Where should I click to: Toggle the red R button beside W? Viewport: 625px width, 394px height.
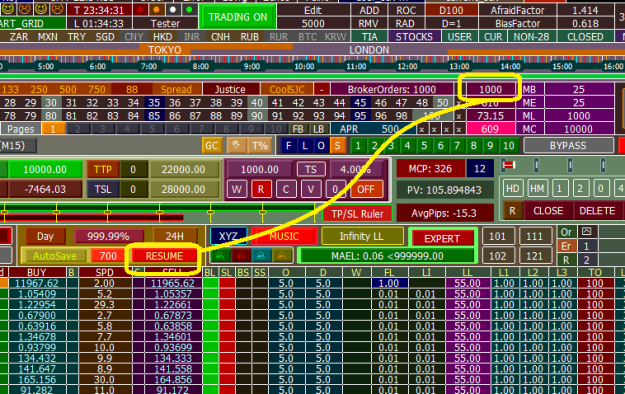[261, 189]
